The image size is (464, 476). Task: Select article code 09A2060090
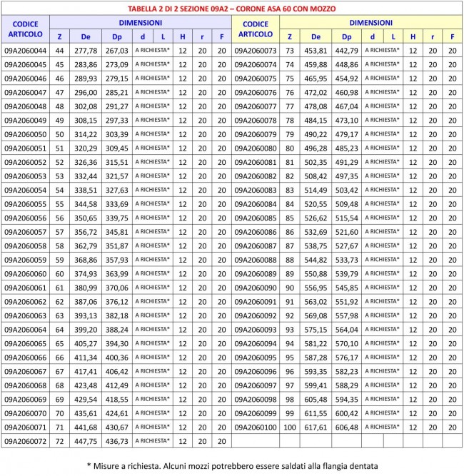256,288
